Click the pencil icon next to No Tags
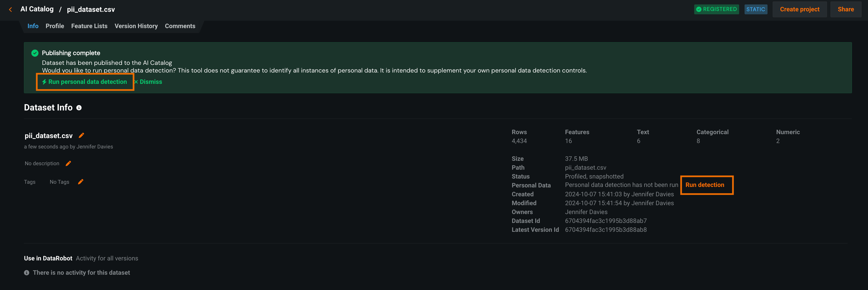The width and height of the screenshot is (868, 290). click(80, 182)
